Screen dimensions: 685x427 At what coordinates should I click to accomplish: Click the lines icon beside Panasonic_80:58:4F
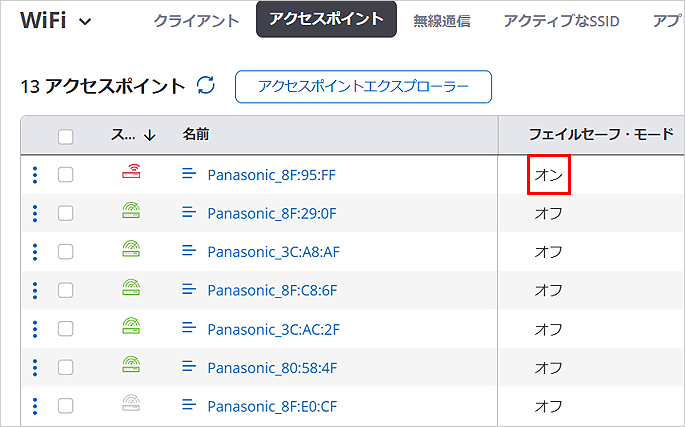click(x=189, y=366)
